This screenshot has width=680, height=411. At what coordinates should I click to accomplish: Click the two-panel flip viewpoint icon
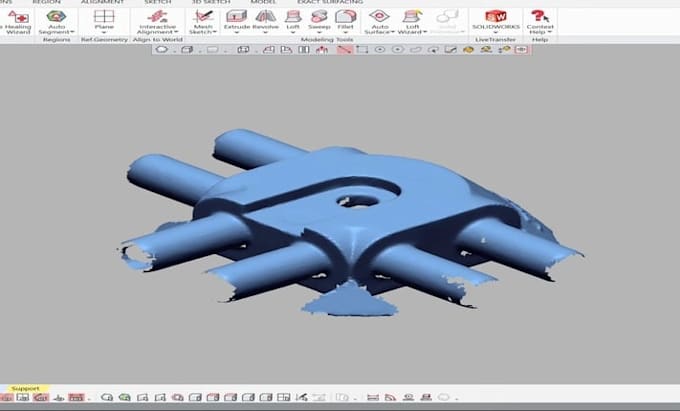pyautogui.click(x=304, y=49)
